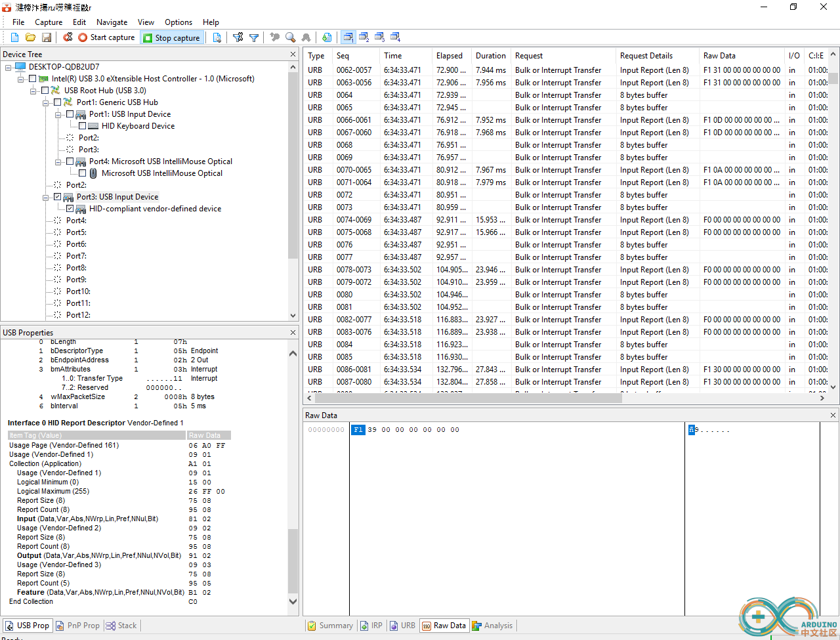Viewport: 840px width, 640px height.
Task: Click the Duration column header
Action: (491, 56)
